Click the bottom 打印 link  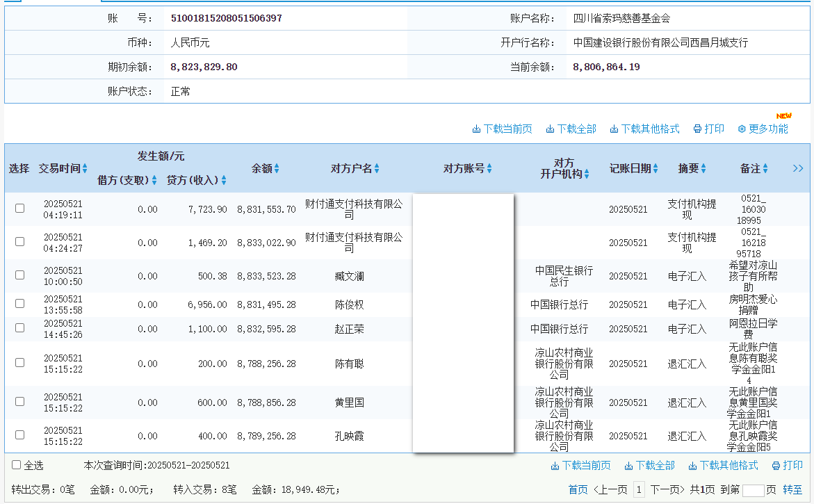click(x=788, y=466)
